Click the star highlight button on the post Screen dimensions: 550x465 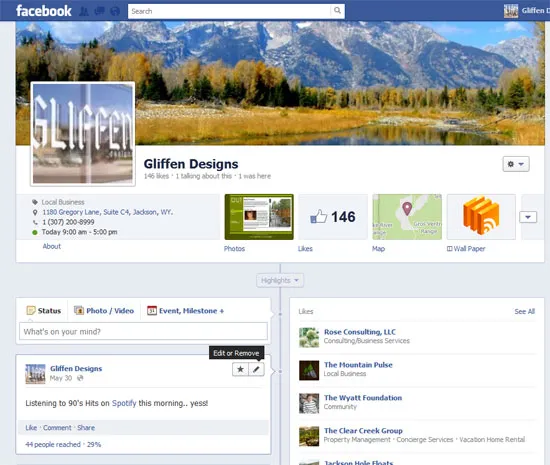tap(240, 369)
